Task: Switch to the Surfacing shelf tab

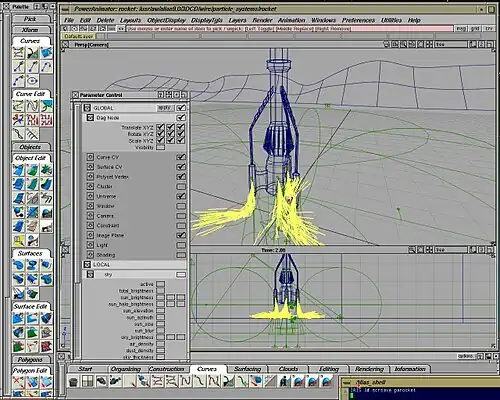Action: coord(247,369)
